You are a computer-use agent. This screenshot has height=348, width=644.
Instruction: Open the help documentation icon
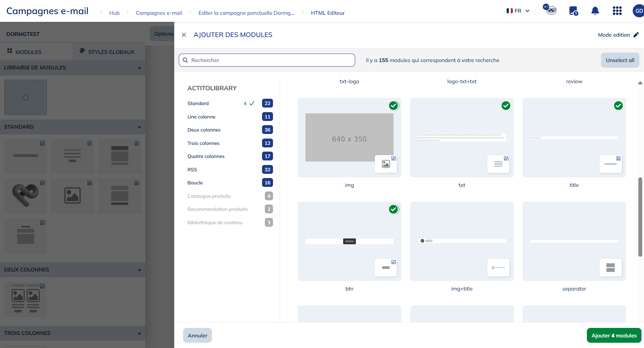573,11
